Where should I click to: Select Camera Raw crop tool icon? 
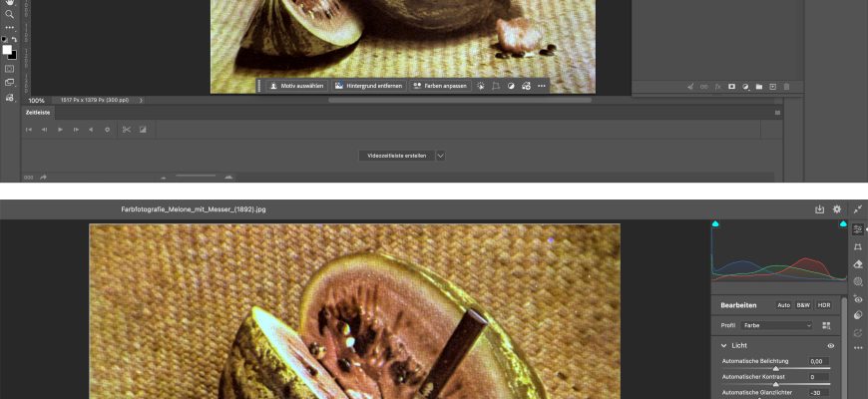(x=858, y=246)
